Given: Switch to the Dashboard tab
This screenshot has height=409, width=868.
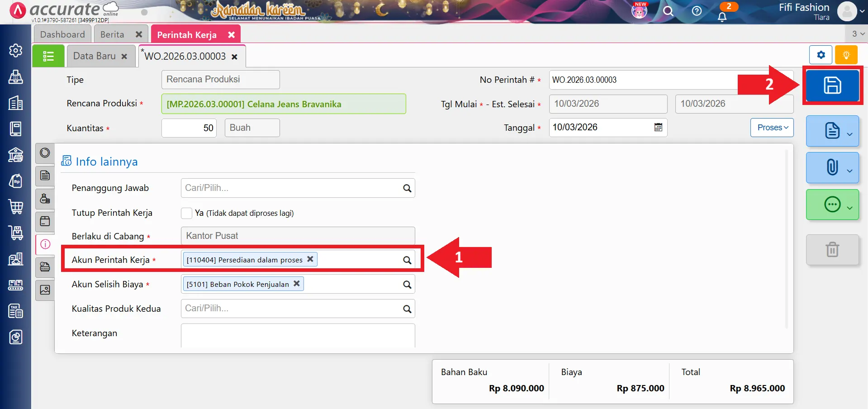Looking at the screenshot, I should (x=62, y=34).
